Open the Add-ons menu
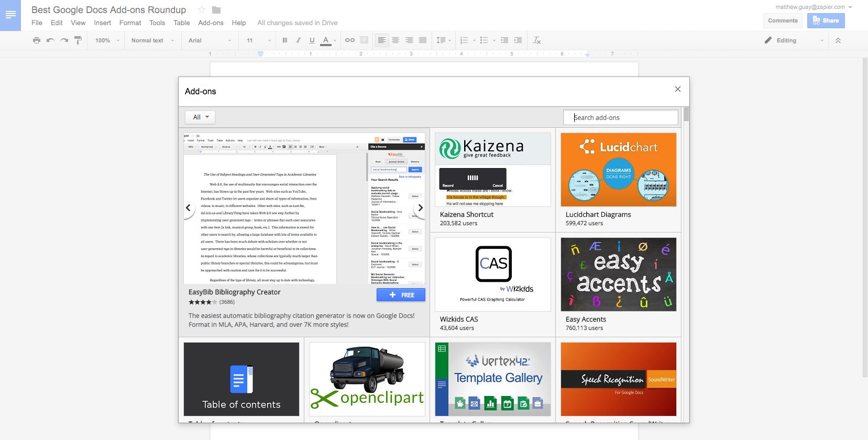Viewport: 868px width, 440px height. [211, 23]
